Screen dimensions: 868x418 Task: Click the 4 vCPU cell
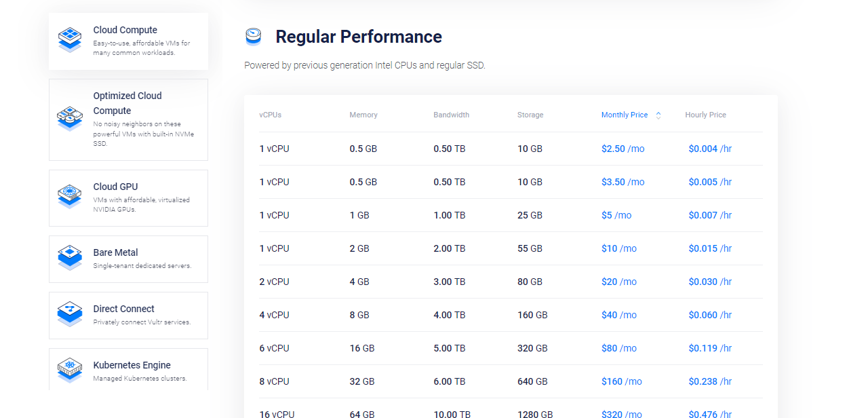coord(274,315)
